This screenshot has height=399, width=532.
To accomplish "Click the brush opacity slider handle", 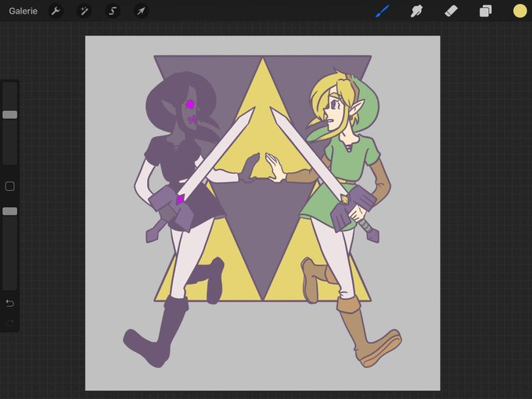I will point(10,211).
